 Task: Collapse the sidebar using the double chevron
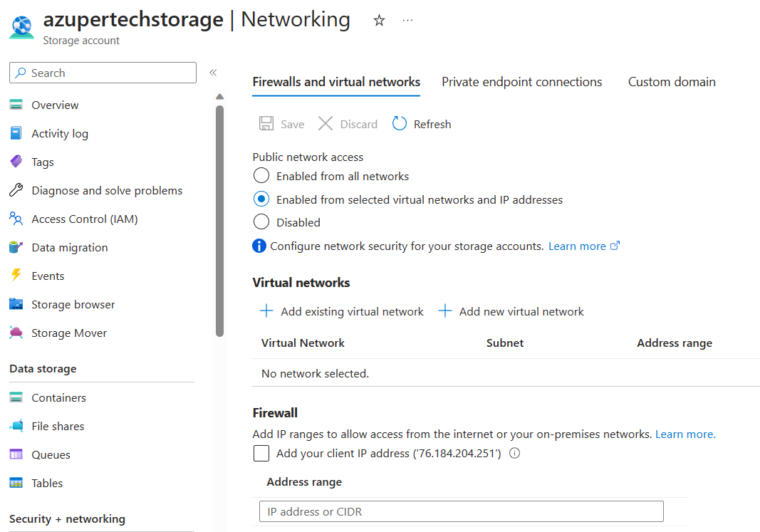pyautogui.click(x=212, y=72)
